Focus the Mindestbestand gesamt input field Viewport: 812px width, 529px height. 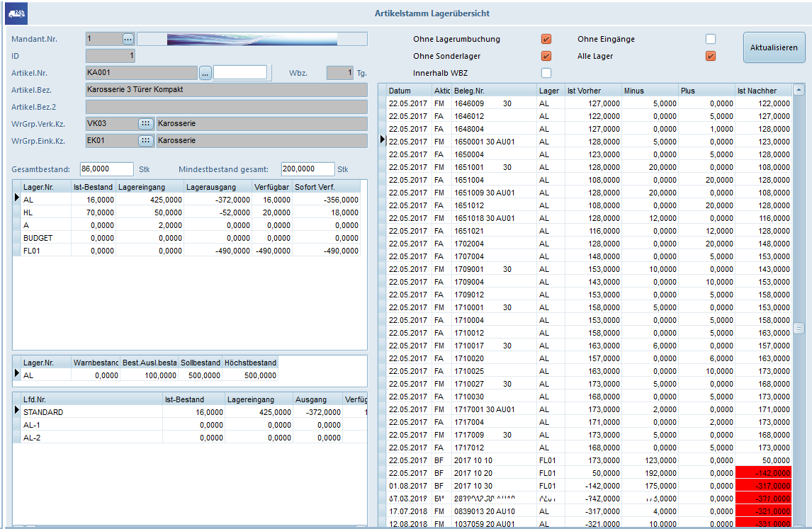(308, 169)
